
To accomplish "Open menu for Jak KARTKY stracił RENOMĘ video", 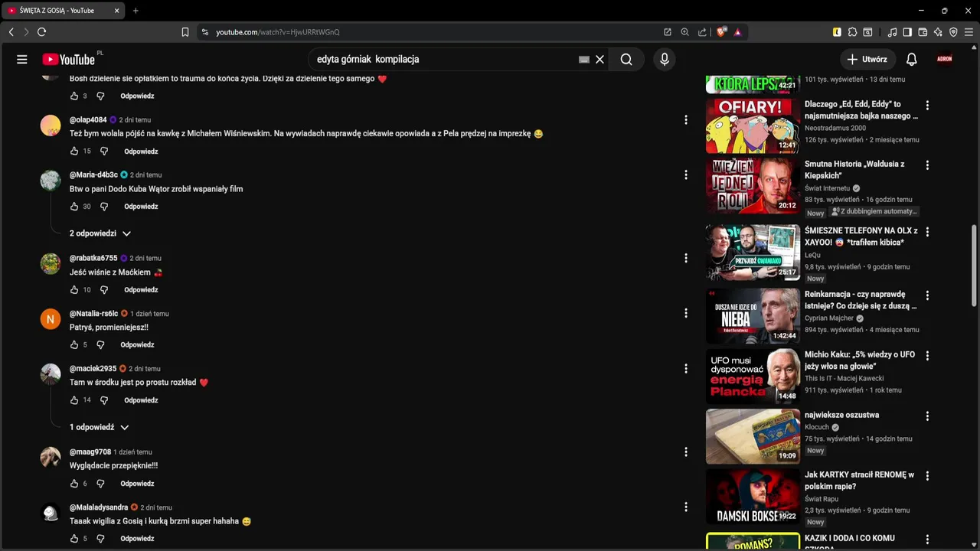I will pyautogui.click(x=927, y=476).
